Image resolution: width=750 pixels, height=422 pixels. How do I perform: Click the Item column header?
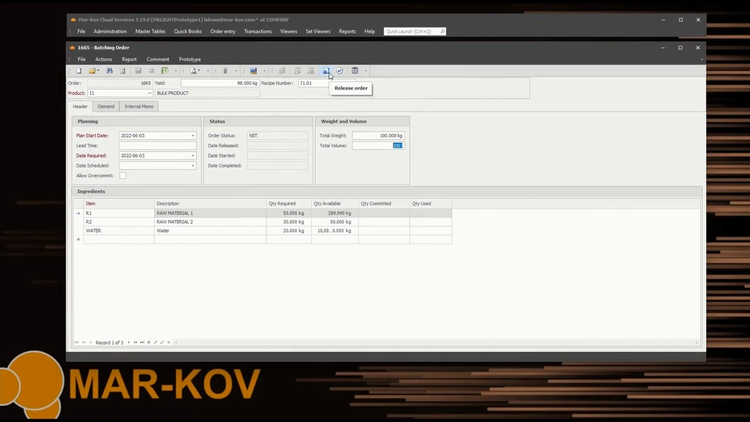pyautogui.click(x=119, y=204)
